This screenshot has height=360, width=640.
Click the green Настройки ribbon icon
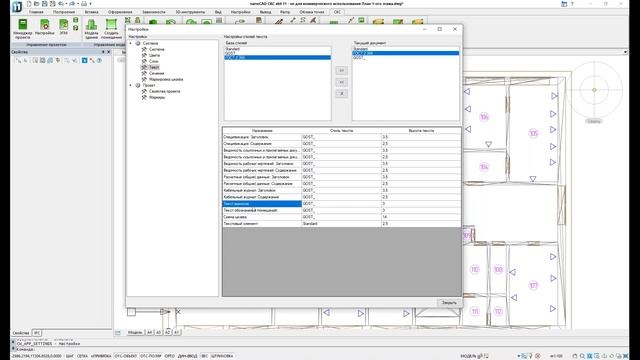click(44, 27)
